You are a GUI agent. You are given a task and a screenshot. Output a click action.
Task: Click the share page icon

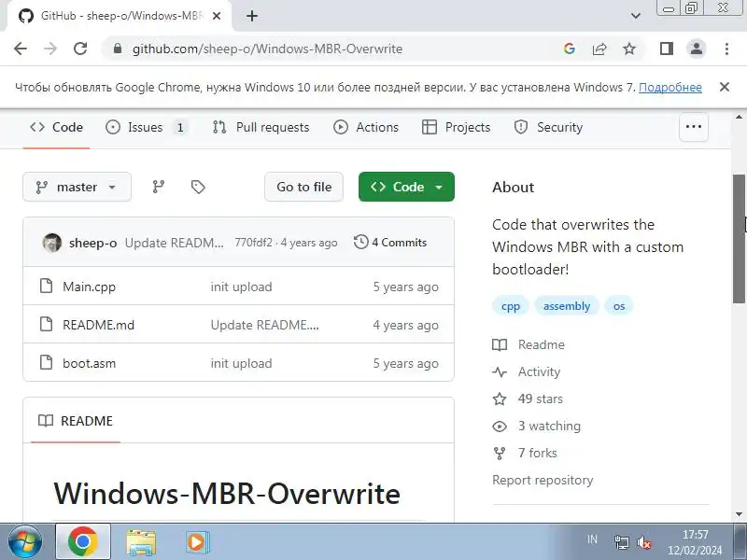(599, 49)
